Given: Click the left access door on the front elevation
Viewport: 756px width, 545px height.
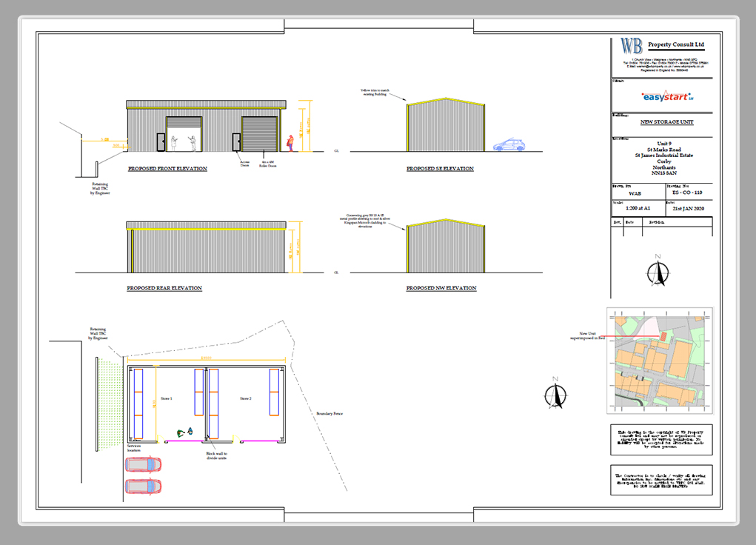Looking at the screenshot, I should click(x=161, y=142).
